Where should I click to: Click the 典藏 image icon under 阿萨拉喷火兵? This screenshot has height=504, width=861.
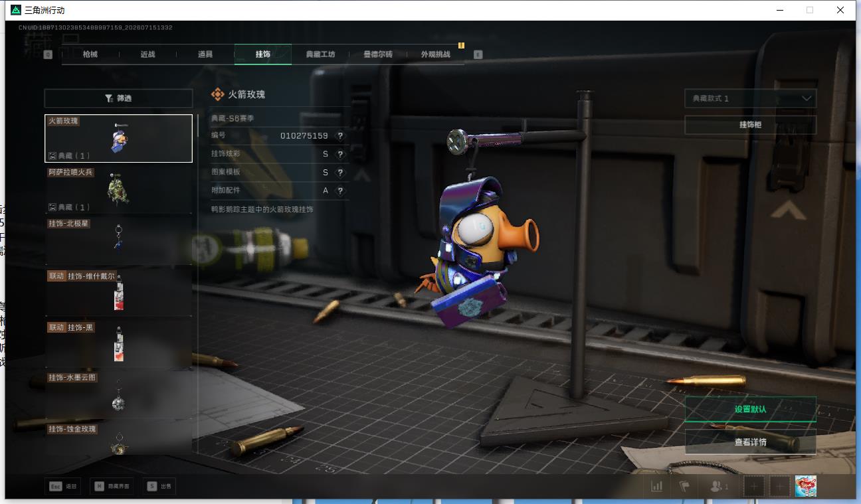(x=52, y=207)
